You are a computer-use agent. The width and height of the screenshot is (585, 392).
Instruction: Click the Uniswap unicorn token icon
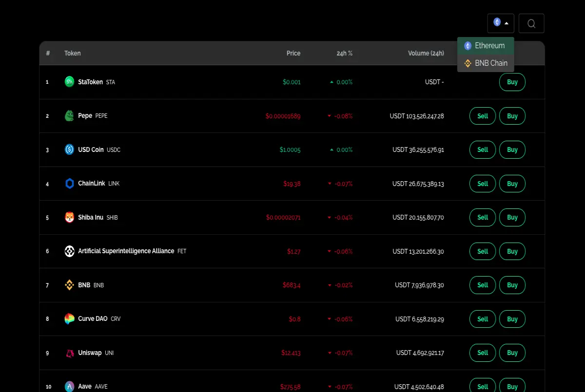(70, 353)
